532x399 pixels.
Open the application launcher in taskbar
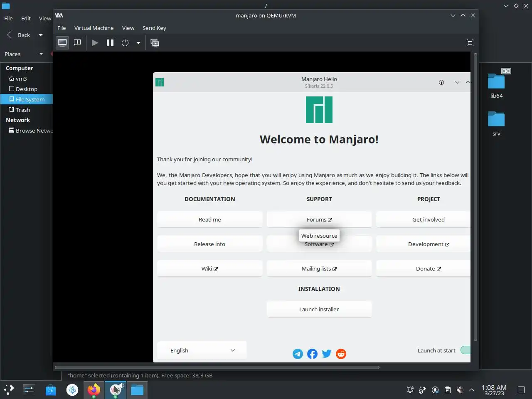click(x=9, y=389)
